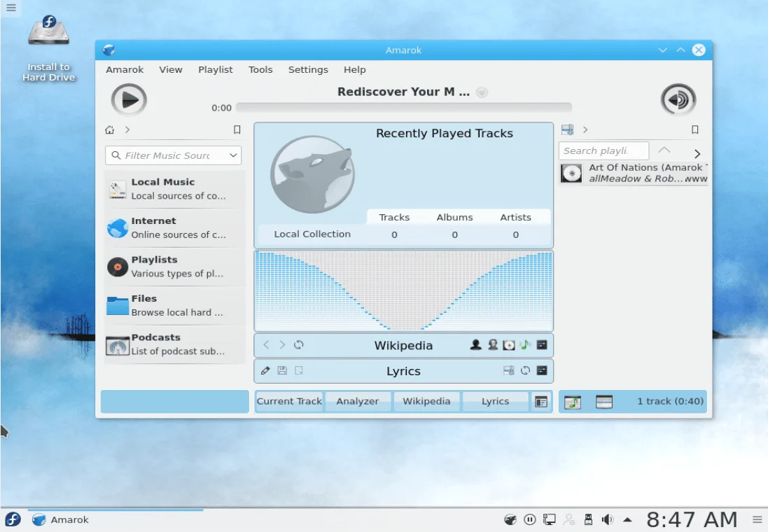The image size is (768, 532).
Task: Open the Tools menu
Action: click(x=260, y=69)
